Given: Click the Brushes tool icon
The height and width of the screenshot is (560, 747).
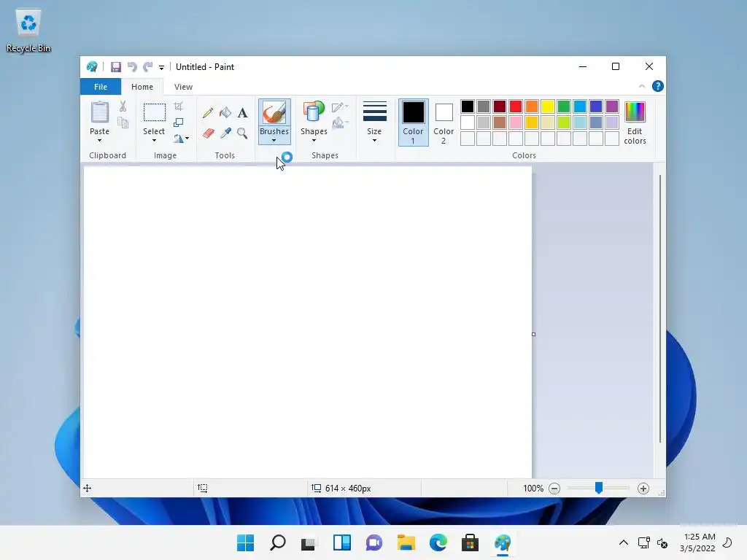Looking at the screenshot, I should tap(274, 113).
